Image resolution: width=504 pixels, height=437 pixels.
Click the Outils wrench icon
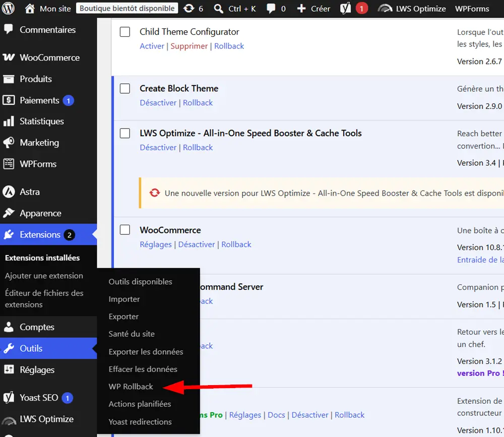point(9,348)
